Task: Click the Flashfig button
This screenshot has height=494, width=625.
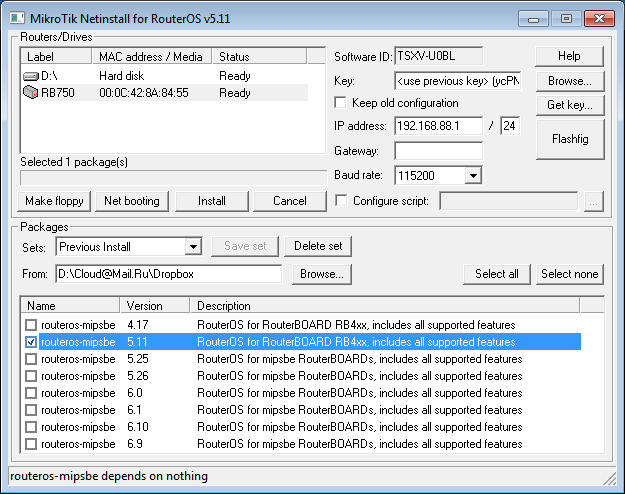Action: pyautogui.click(x=570, y=139)
